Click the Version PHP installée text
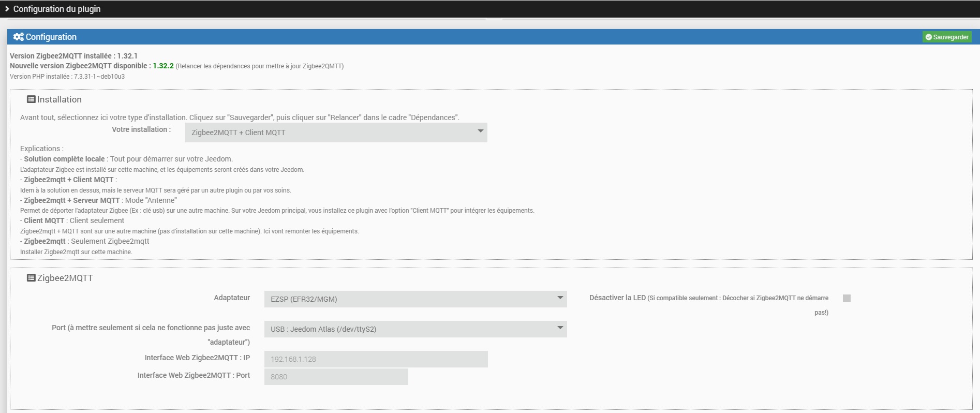This screenshot has width=980, height=413. pos(67,77)
